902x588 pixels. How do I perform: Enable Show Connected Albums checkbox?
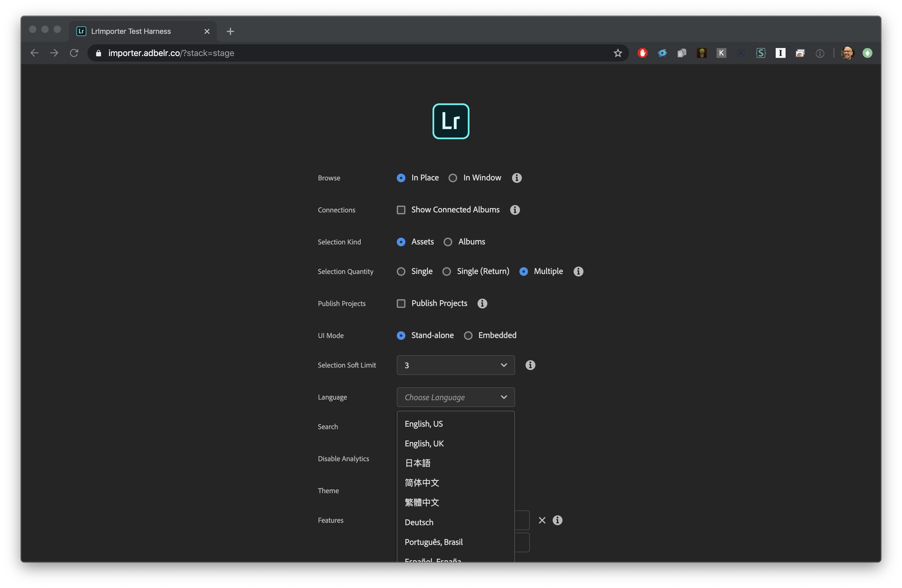(x=401, y=210)
